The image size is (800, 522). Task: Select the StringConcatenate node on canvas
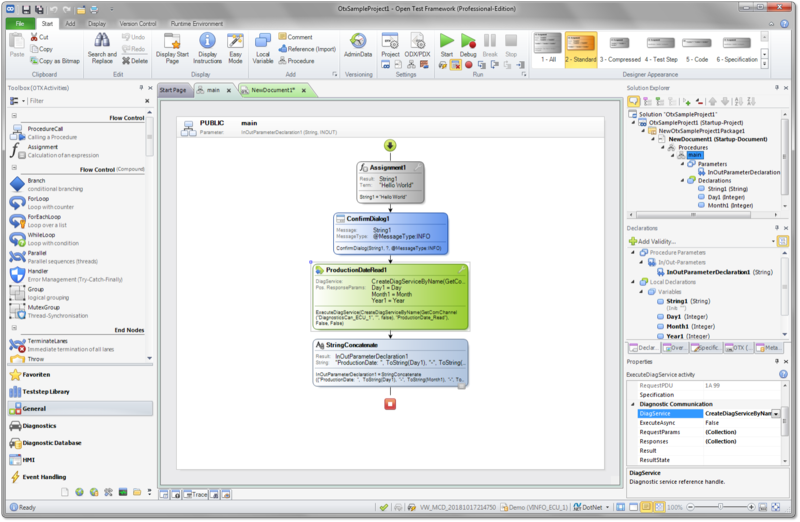point(390,363)
